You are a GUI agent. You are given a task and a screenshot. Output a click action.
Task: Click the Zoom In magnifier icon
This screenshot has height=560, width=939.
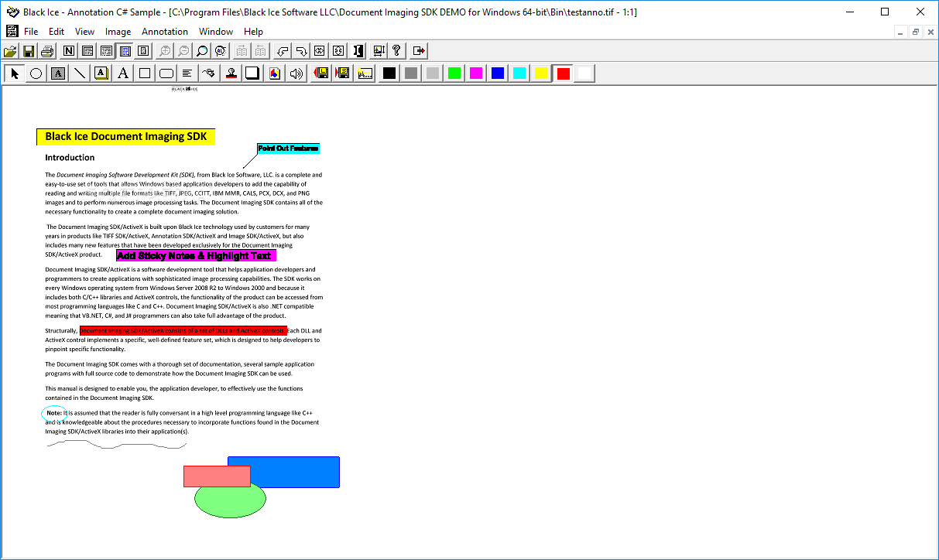(x=165, y=51)
